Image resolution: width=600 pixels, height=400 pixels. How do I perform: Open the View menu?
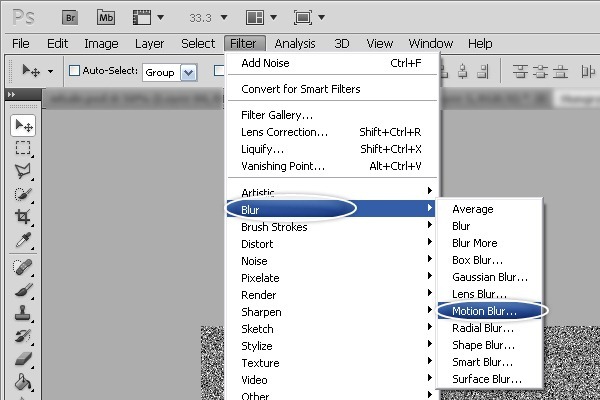point(380,44)
